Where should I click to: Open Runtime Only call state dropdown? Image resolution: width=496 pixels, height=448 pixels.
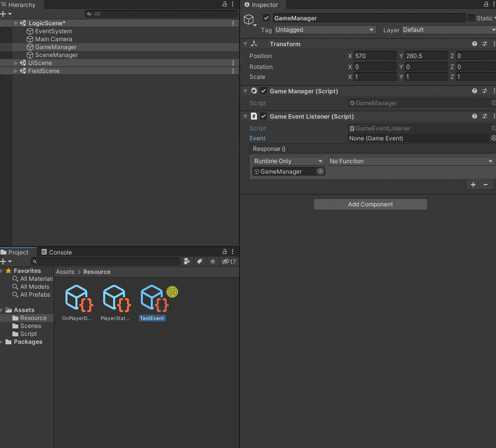[289, 161]
